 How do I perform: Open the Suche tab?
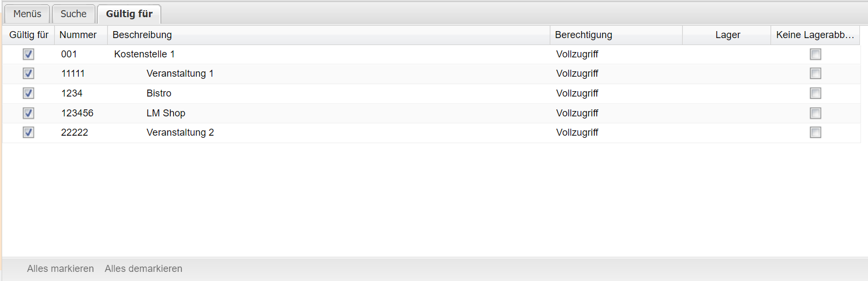click(x=73, y=14)
